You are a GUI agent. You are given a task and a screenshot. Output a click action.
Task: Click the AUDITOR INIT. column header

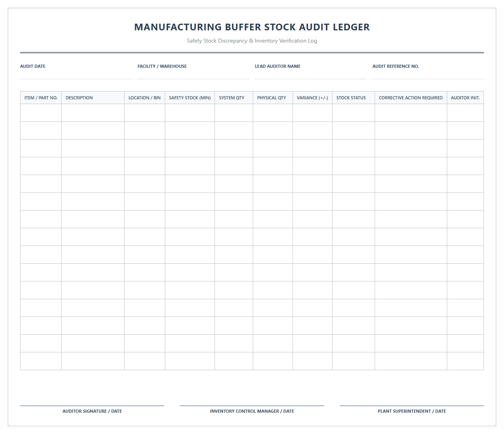tap(465, 98)
